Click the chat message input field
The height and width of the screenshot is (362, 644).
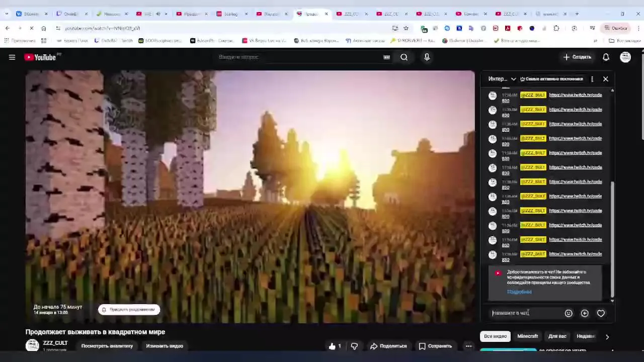click(525, 313)
